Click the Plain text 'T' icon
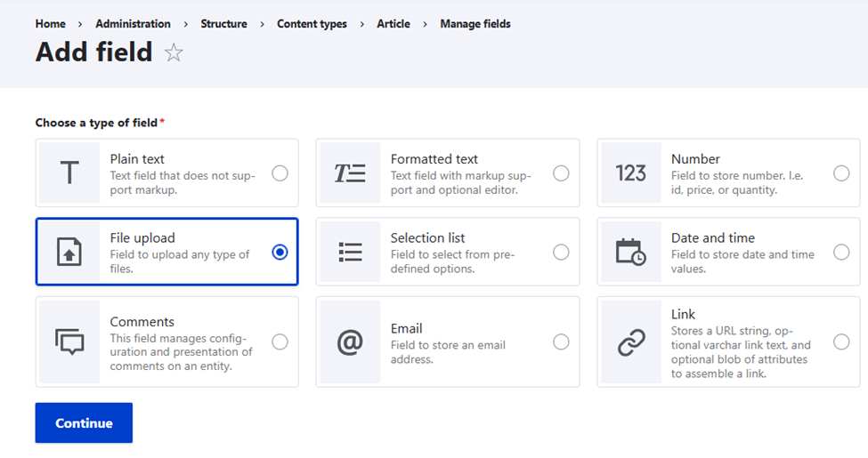Viewport: 868px width, 458px height. (x=69, y=173)
